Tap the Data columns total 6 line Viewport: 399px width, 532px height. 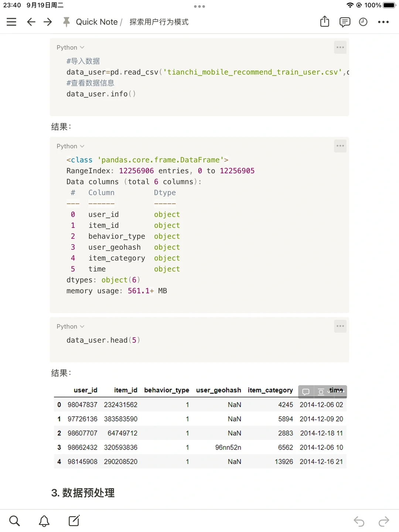134,182
